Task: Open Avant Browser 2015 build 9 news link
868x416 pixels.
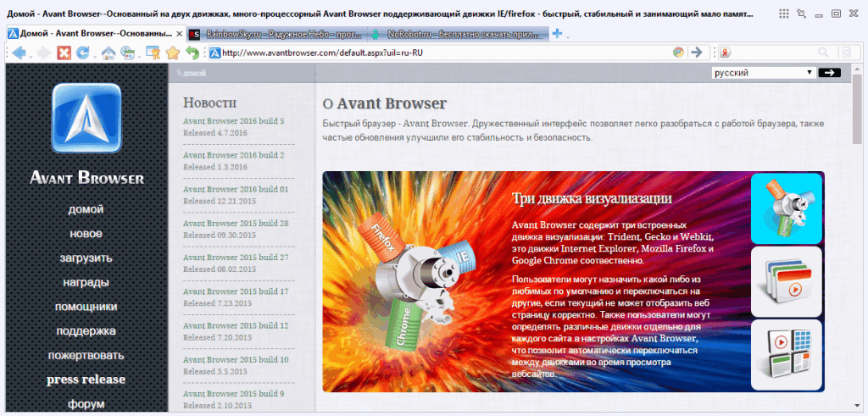Action: coord(234,394)
